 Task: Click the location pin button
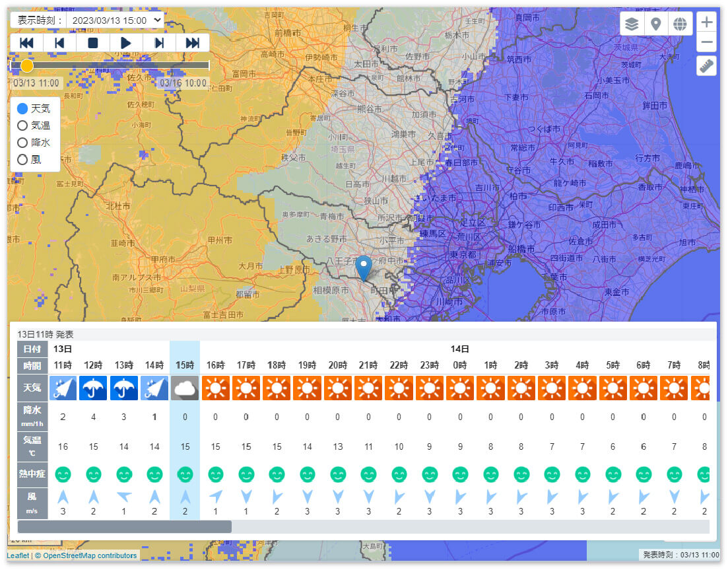[656, 24]
